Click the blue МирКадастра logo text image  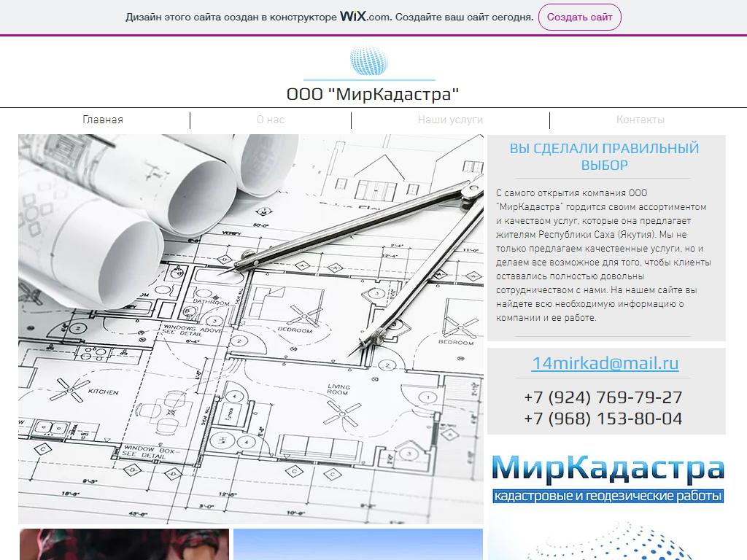point(607,468)
